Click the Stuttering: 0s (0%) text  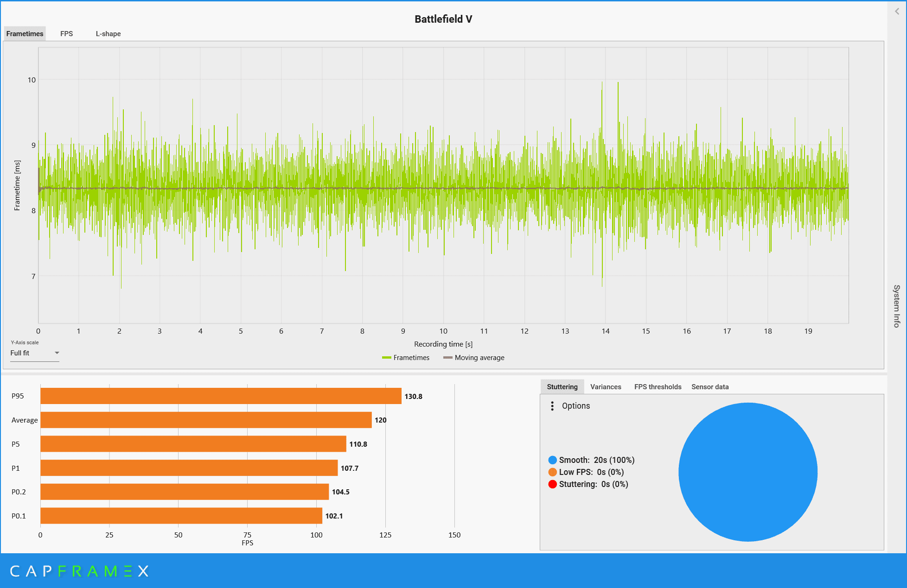594,484
